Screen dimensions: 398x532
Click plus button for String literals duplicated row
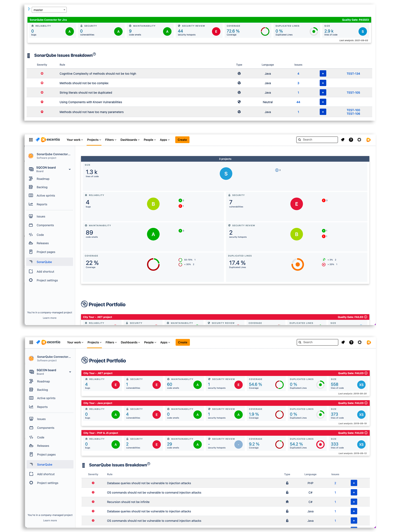pos(323,93)
